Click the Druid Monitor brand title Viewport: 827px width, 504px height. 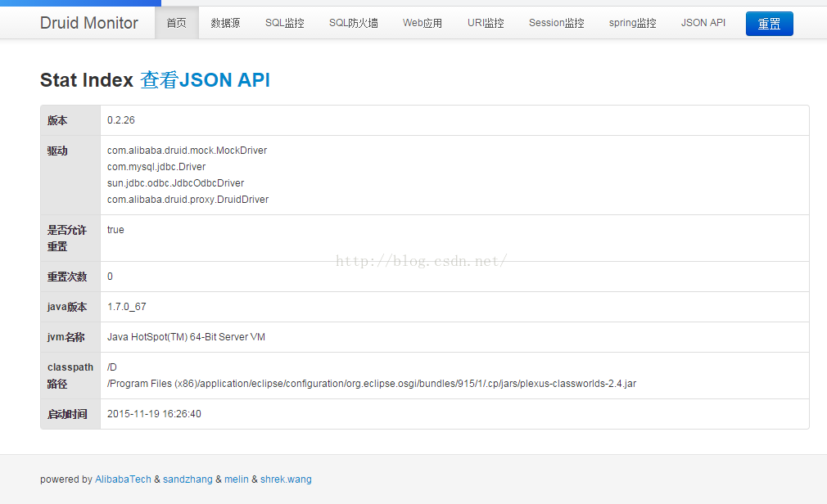click(x=88, y=23)
